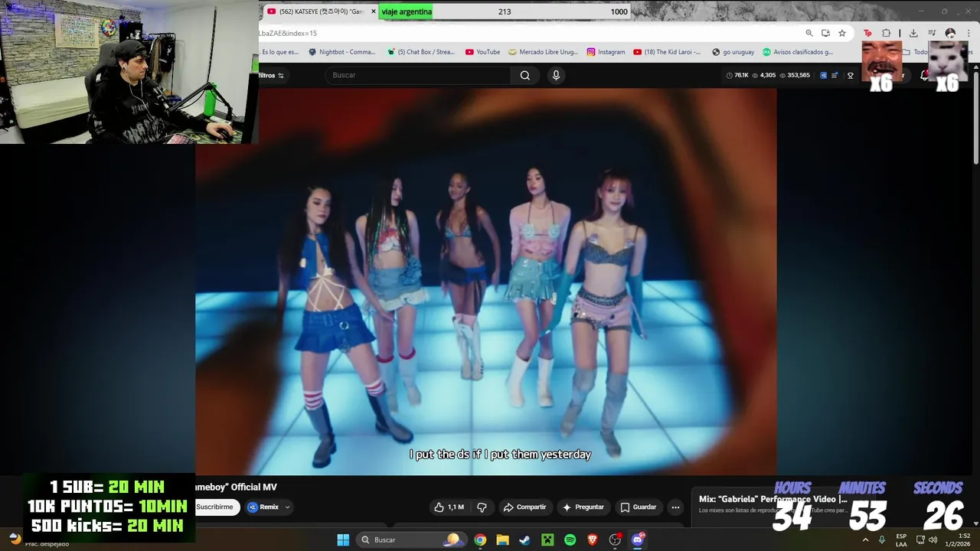The height and width of the screenshot is (551, 980).
Task: Open File Explorer from taskbar
Action: (502, 540)
